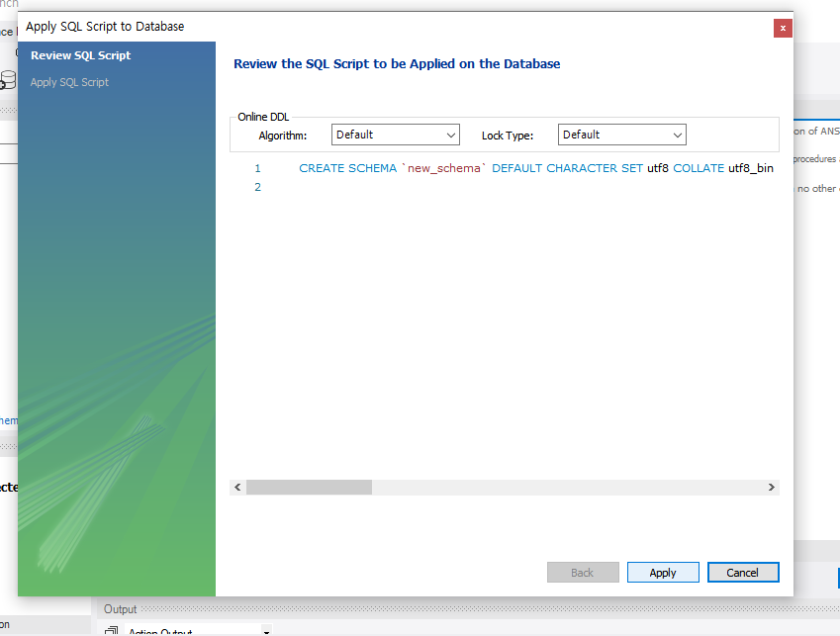Click line number 1 in the script editor
The height and width of the screenshot is (636, 840).
coord(257,168)
